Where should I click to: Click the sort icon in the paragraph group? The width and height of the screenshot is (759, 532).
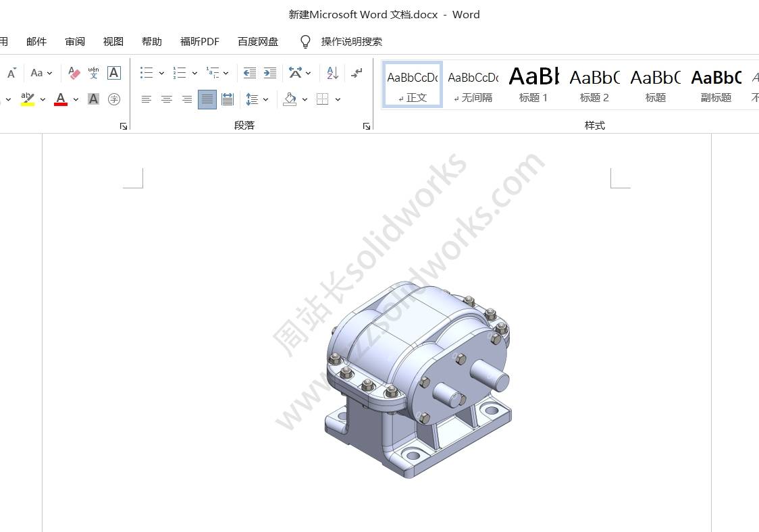click(x=332, y=73)
